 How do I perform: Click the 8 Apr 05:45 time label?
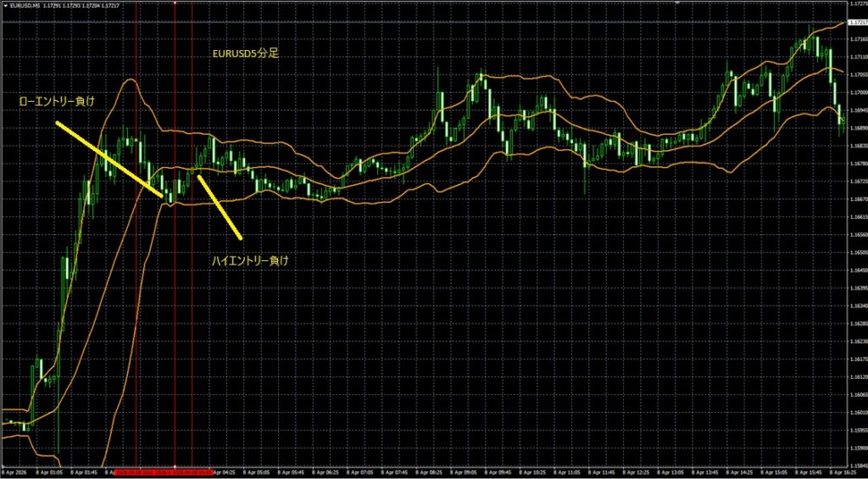pos(292,473)
